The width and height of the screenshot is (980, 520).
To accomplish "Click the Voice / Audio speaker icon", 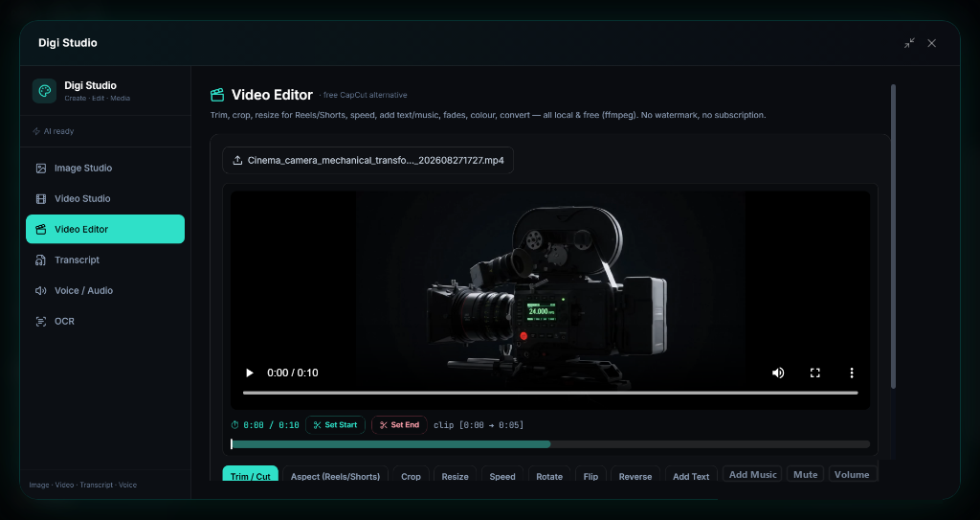I will click(40, 291).
